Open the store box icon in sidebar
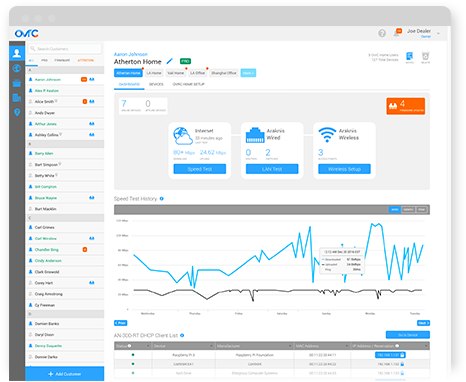This screenshot has height=382, width=466. pos(17,83)
